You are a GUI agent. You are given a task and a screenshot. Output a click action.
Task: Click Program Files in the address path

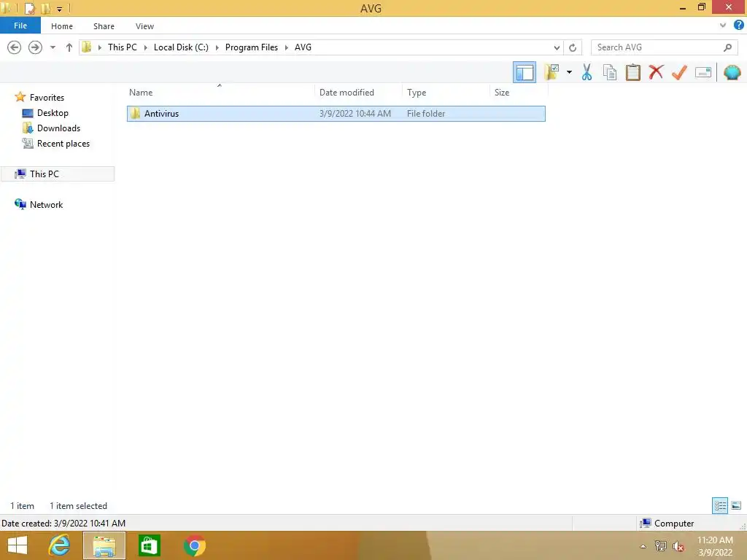252,47
